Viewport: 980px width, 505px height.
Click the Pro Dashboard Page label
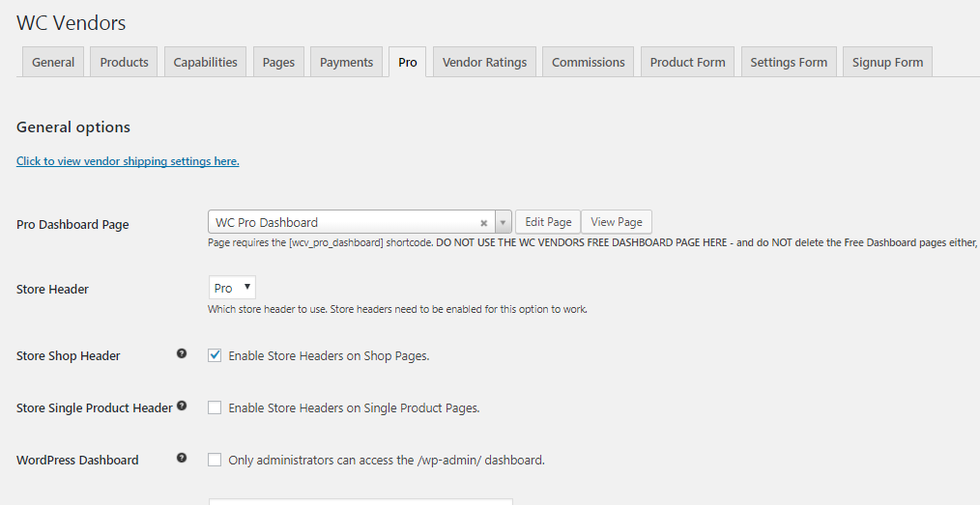click(x=72, y=225)
